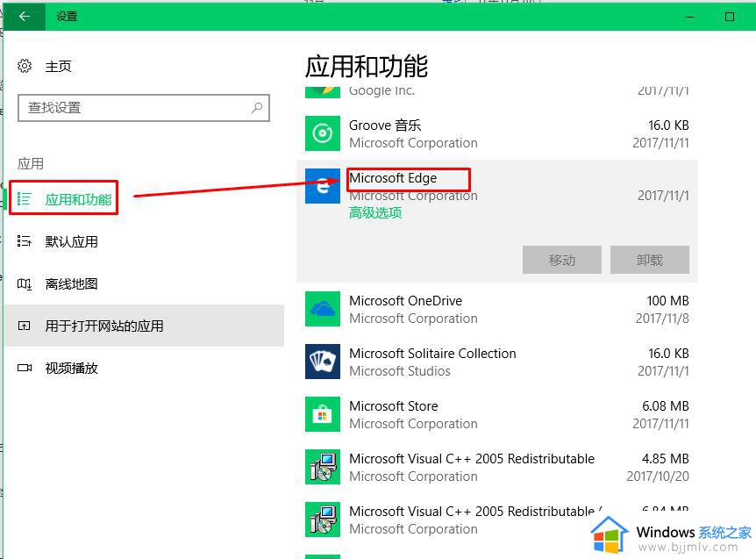This screenshot has width=756, height=559.
Task: Click the 6.08 MB size for Microsoft Store
Action: [x=666, y=406]
